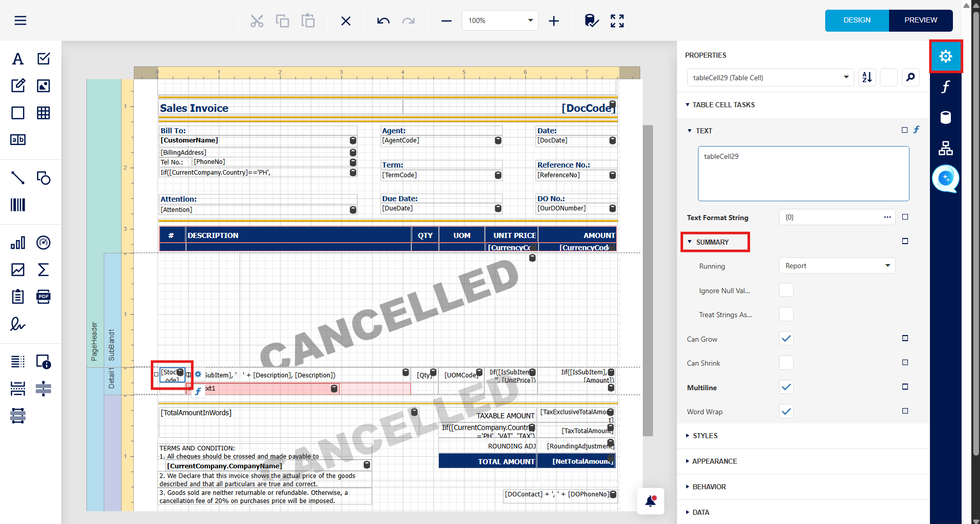Open the notification bell

[650, 501]
